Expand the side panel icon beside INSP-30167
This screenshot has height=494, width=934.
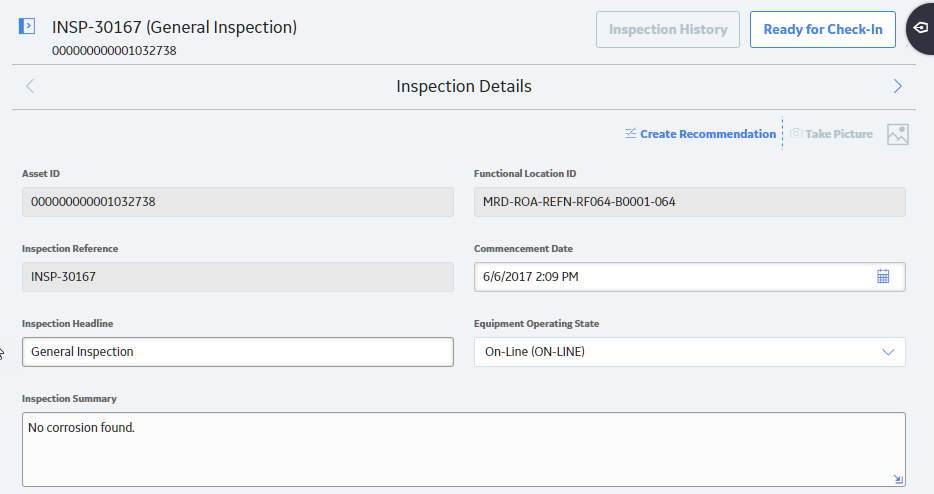(x=27, y=26)
